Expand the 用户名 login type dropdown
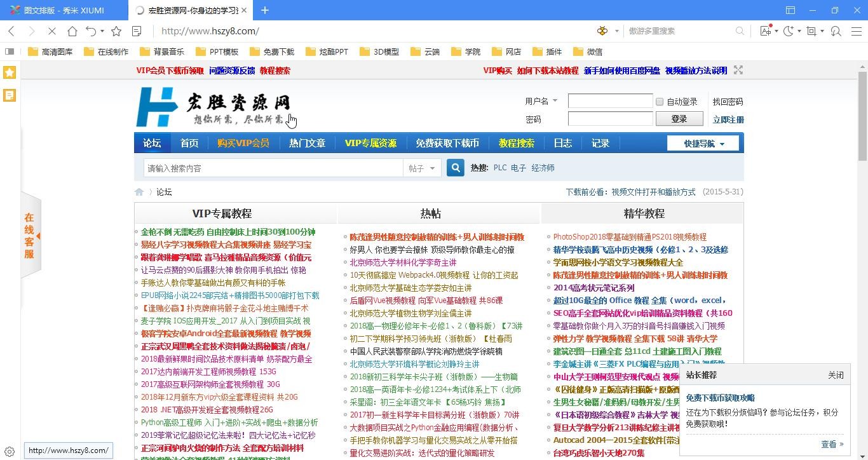 555,101
